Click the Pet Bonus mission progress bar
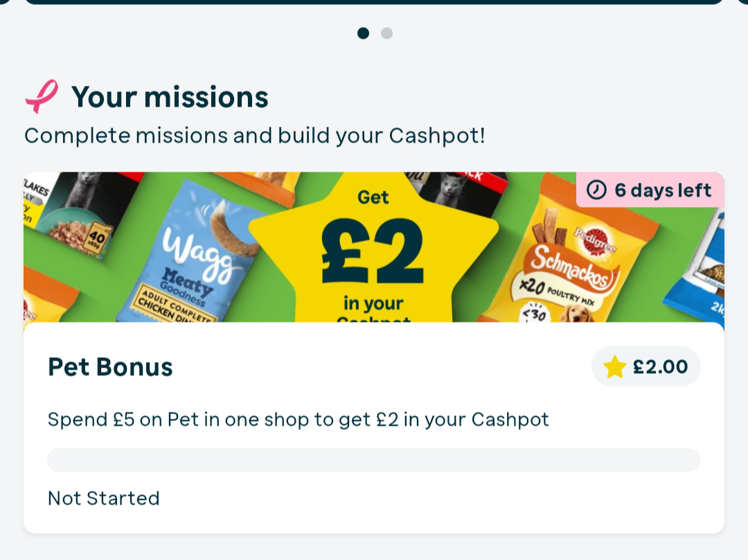The width and height of the screenshot is (748, 560). 374,460
